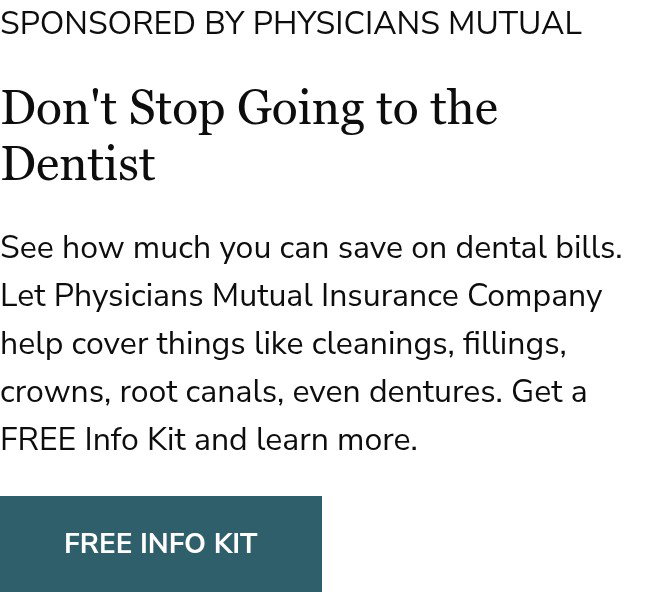This screenshot has height=592, width=664.
Task: Click the phrase "learn more" closing the paragraph
Action: click(337, 440)
